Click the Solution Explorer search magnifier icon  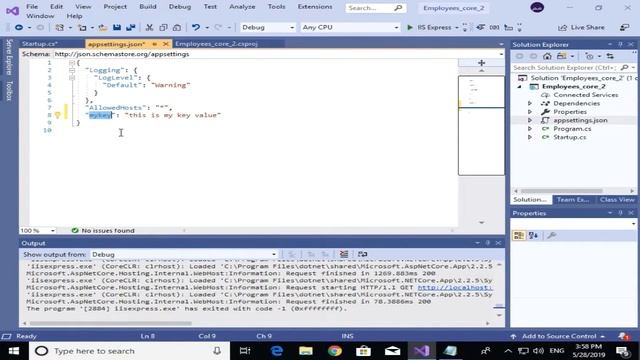(624, 67)
